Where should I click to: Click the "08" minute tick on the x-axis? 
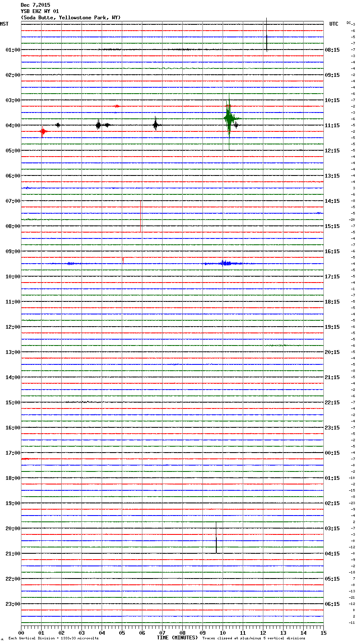pyautogui.click(x=182, y=633)
